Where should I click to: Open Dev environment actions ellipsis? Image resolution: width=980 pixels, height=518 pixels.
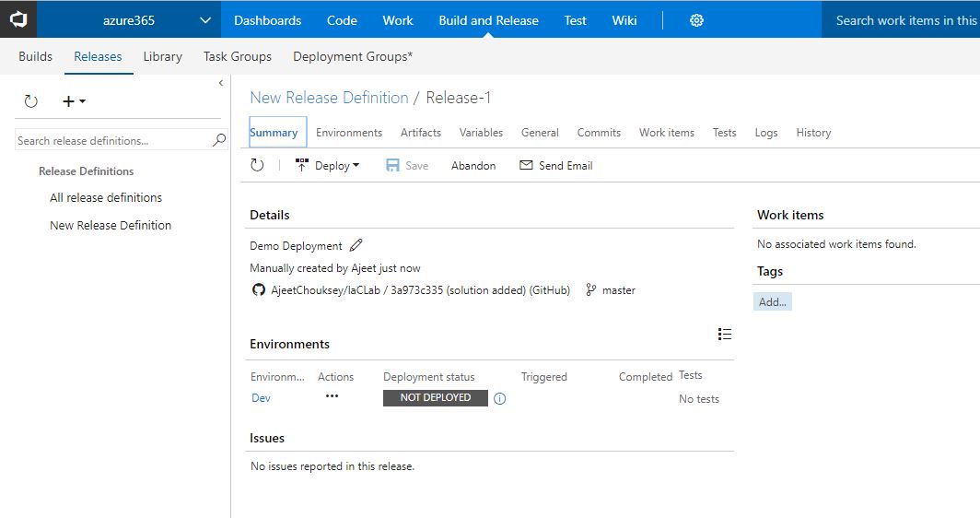(x=332, y=396)
